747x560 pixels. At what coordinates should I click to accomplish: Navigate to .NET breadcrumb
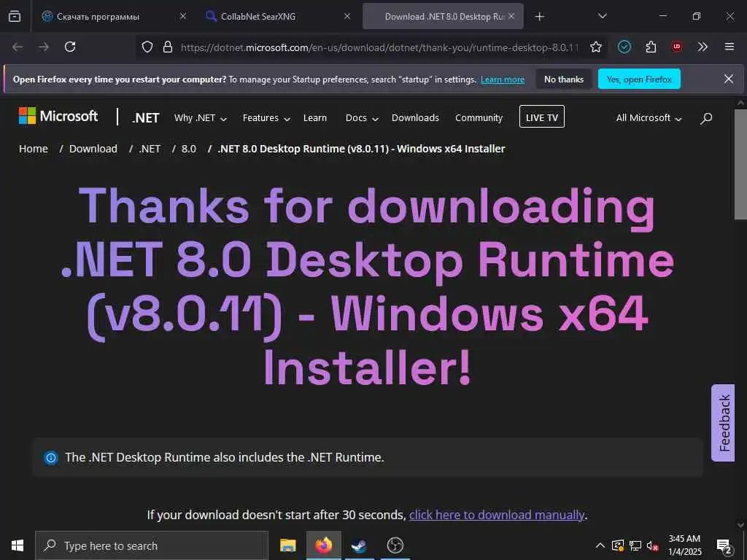tap(150, 149)
